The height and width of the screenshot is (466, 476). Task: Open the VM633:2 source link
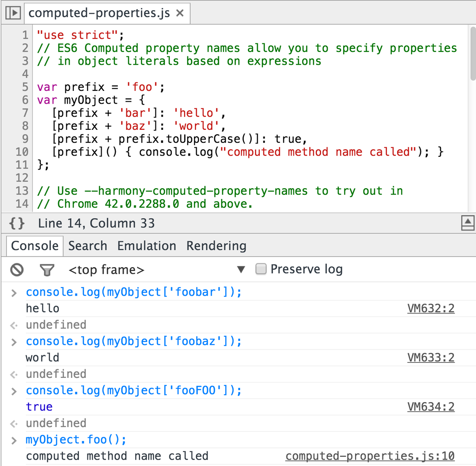431,358
